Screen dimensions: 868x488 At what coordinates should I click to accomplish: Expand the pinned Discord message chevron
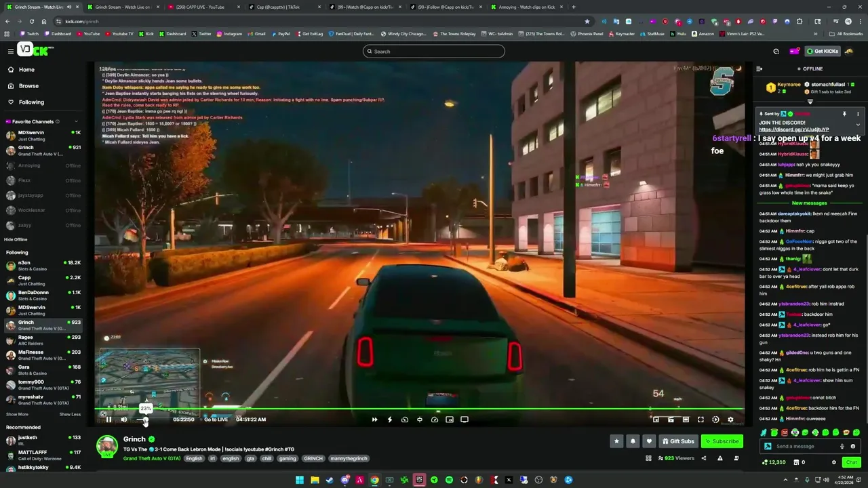pos(858,125)
